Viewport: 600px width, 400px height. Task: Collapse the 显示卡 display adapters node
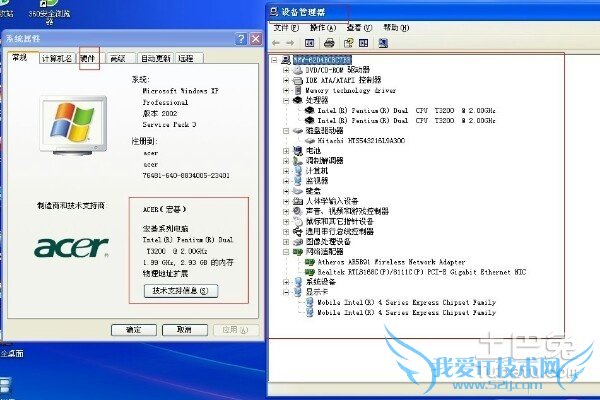click(x=286, y=292)
